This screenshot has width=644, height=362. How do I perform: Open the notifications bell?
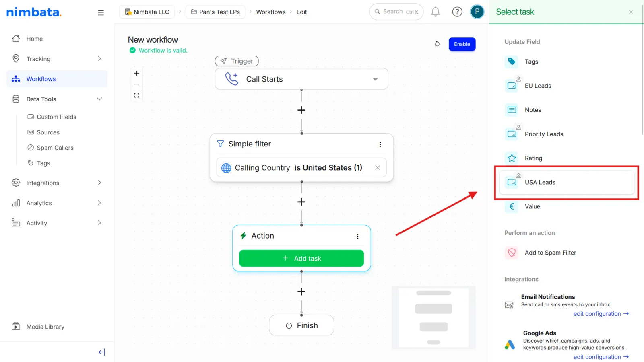click(x=436, y=12)
